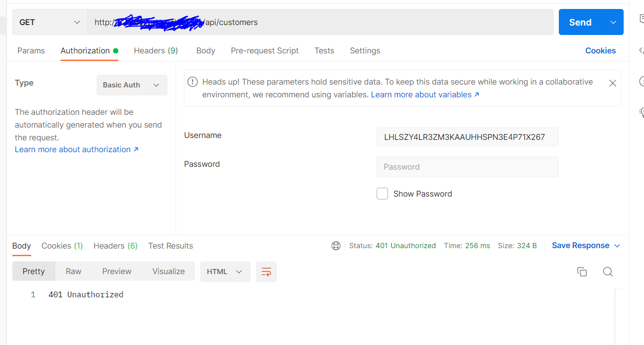This screenshot has width=644, height=345.
Task: Search within the response body
Action: [608, 272]
